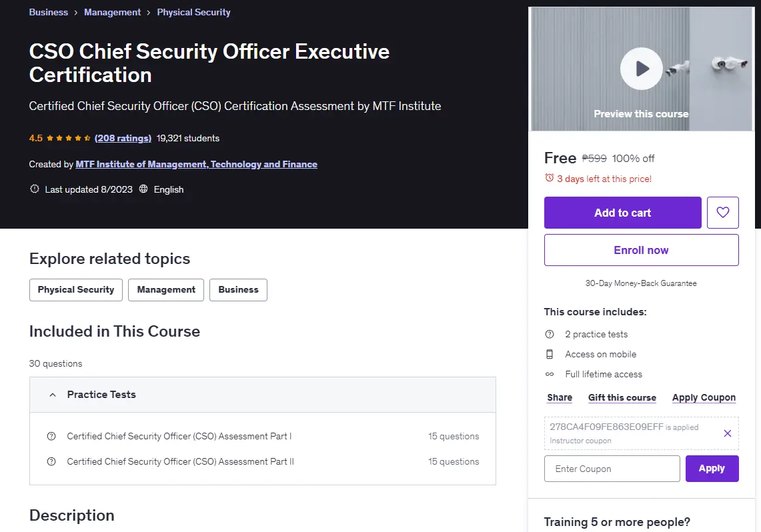Click 3 days left at this price text
761x532 pixels.
click(x=604, y=179)
